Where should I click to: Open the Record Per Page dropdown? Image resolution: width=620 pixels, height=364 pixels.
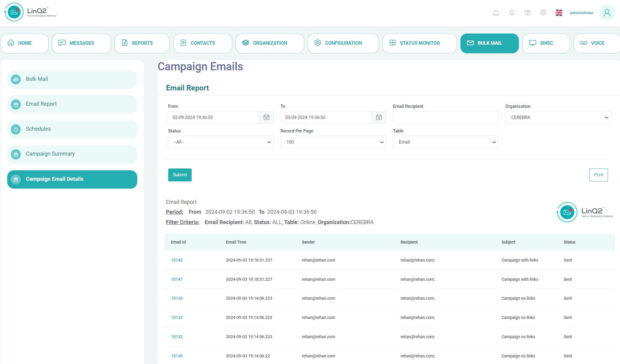pos(333,142)
